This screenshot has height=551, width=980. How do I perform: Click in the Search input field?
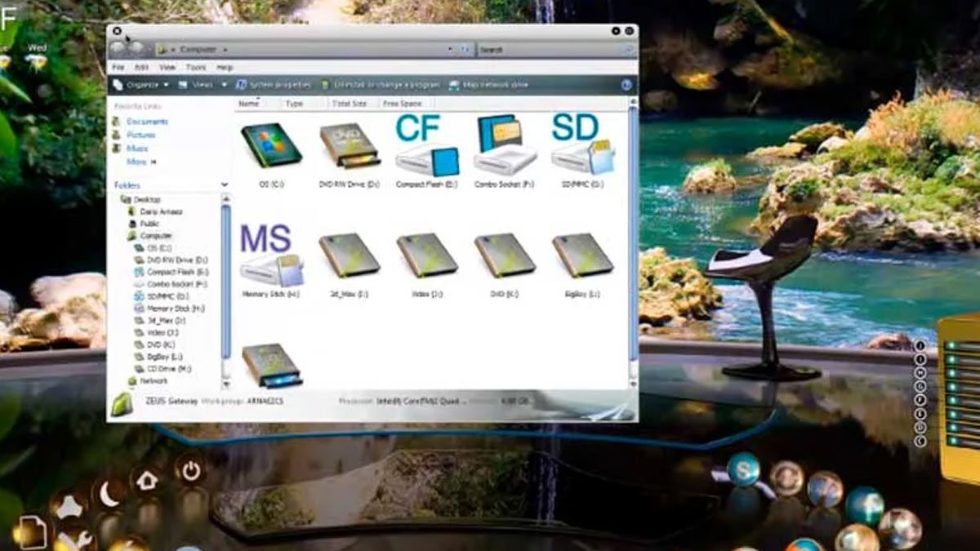[551, 50]
